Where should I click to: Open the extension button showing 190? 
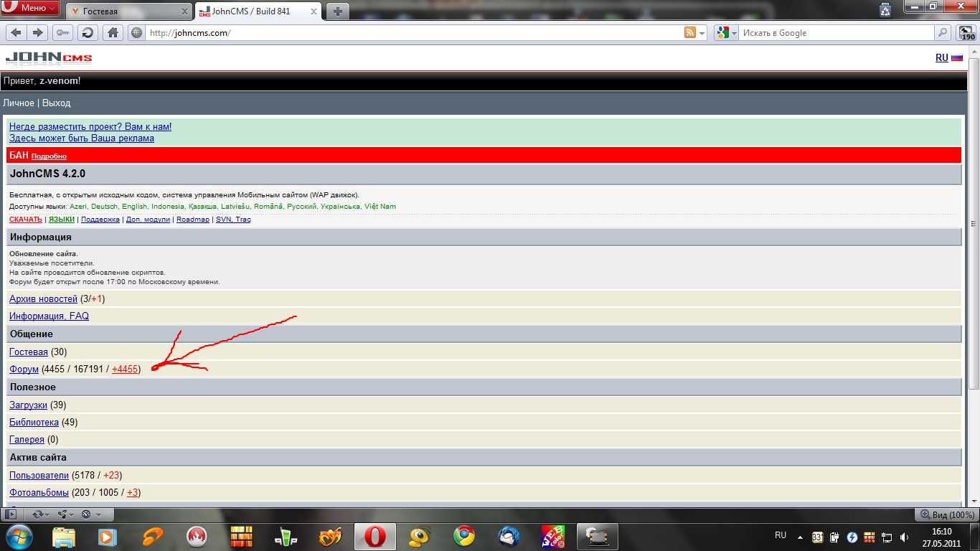(x=967, y=33)
